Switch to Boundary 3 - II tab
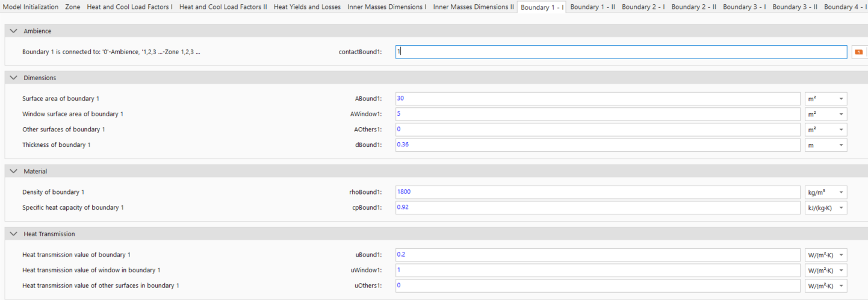Image resolution: width=868 pixels, height=300 pixels. (795, 7)
